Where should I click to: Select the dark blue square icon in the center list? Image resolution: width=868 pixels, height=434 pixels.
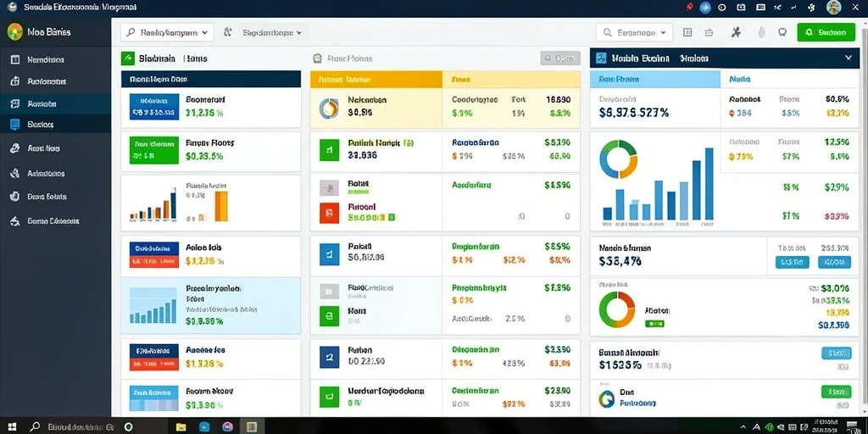[330, 359]
